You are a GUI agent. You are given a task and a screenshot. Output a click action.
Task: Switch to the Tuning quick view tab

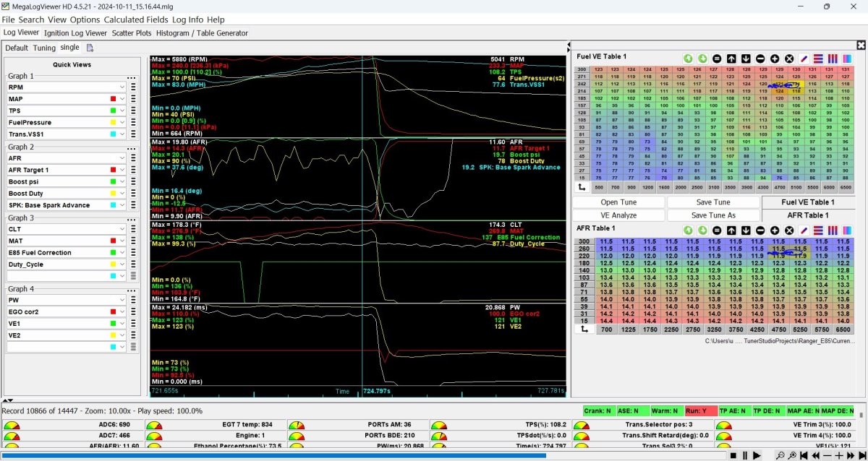(x=44, y=48)
